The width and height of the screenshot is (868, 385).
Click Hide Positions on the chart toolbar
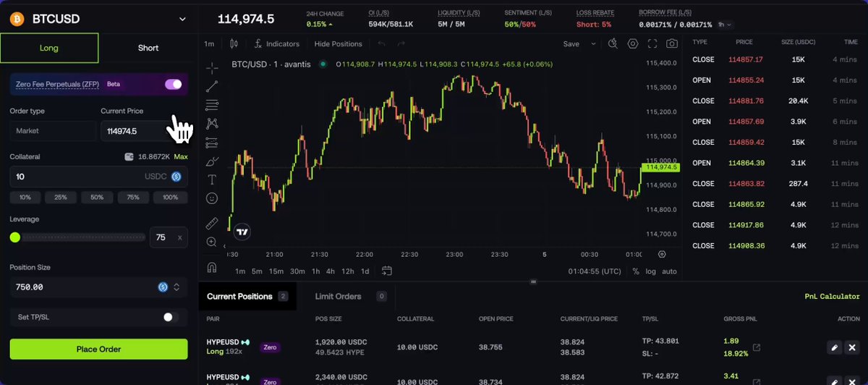coord(338,43)
